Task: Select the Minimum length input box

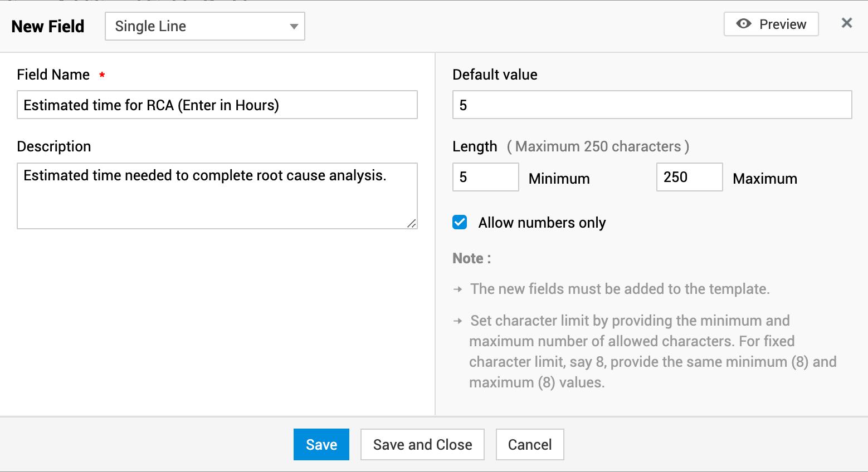Action: click(x=485, y=177)
